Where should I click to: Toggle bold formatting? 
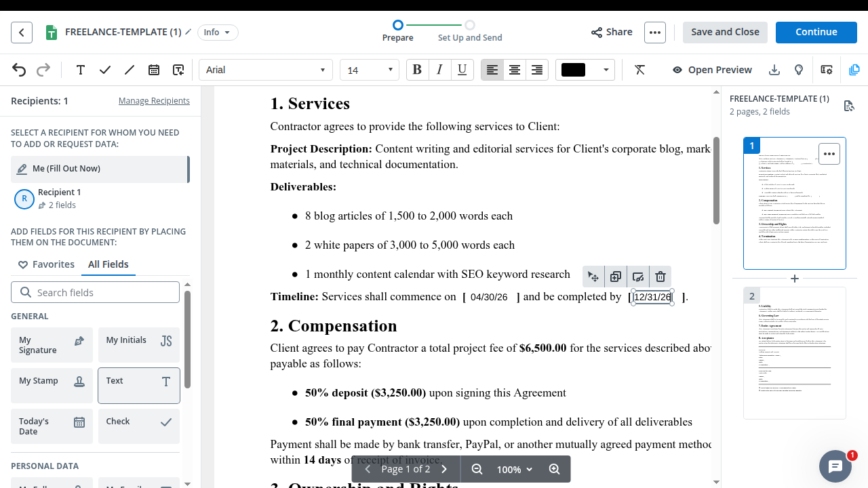click(x=417, y=70)
